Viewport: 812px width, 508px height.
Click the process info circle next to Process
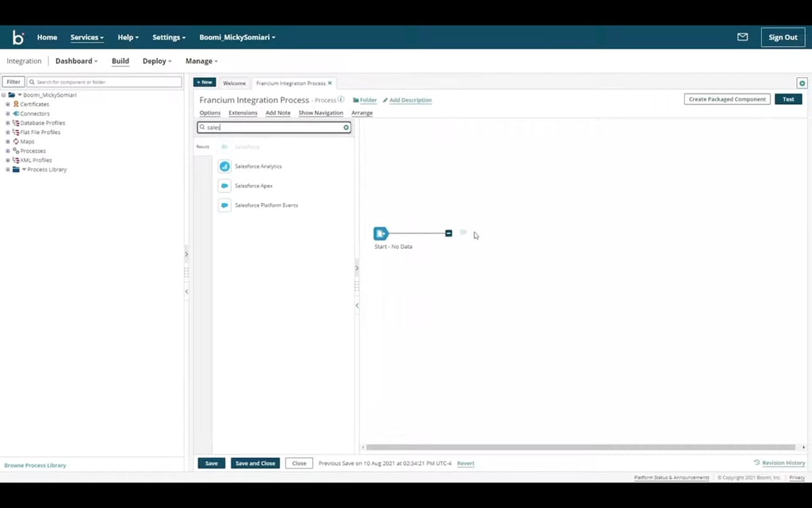342,100
